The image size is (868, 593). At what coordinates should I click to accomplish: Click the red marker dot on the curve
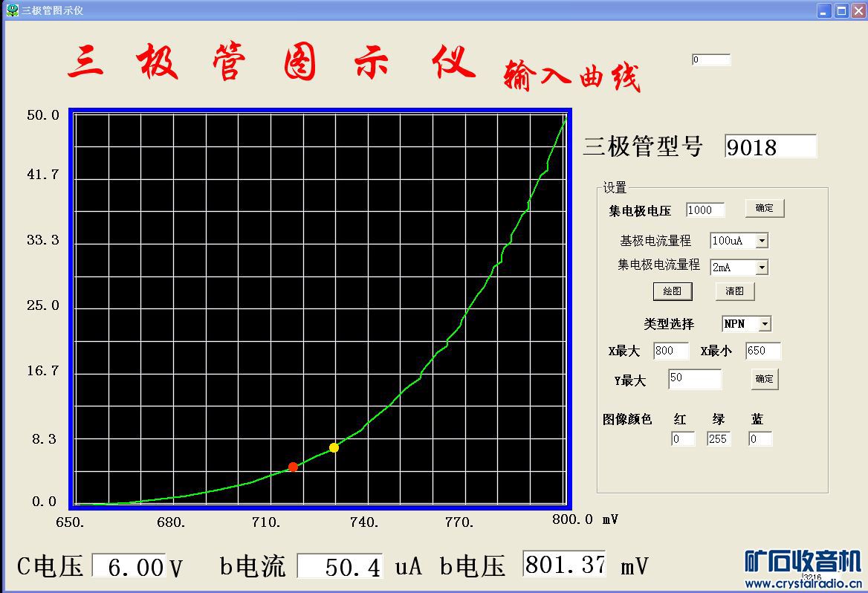pos(293,467)
